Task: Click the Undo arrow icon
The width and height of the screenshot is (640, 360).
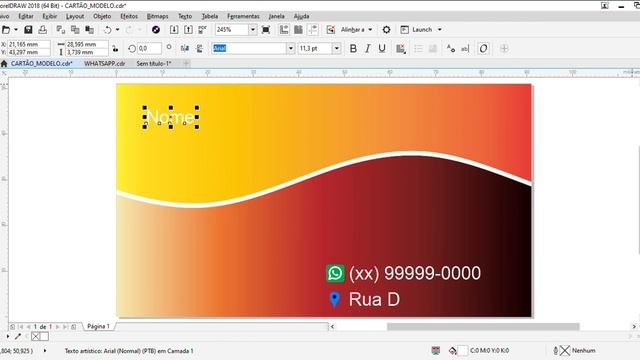Action: click(107, 30)
